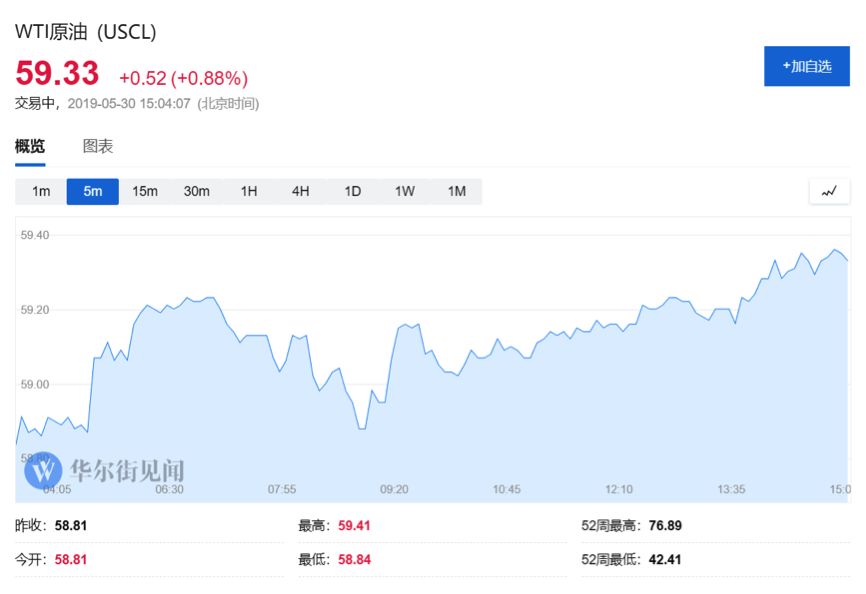866x594 pixels.
Task: Reselect the active 5m timeframe
Action: (x=92, y=191)
